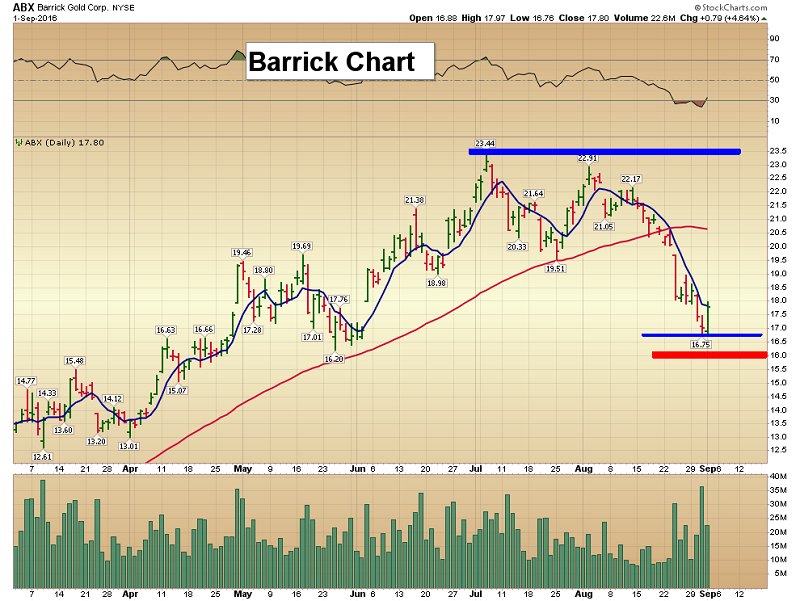Click the 22.91 August high label
800x601 pixels.
coord(587,158)
